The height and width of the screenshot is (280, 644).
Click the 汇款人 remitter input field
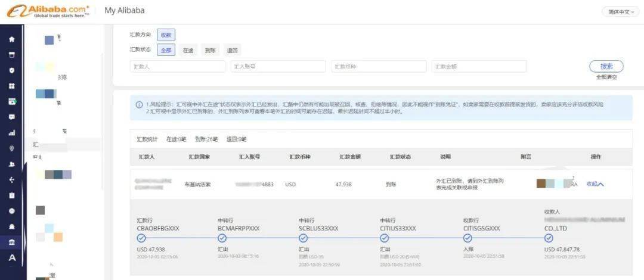(177, 67)
